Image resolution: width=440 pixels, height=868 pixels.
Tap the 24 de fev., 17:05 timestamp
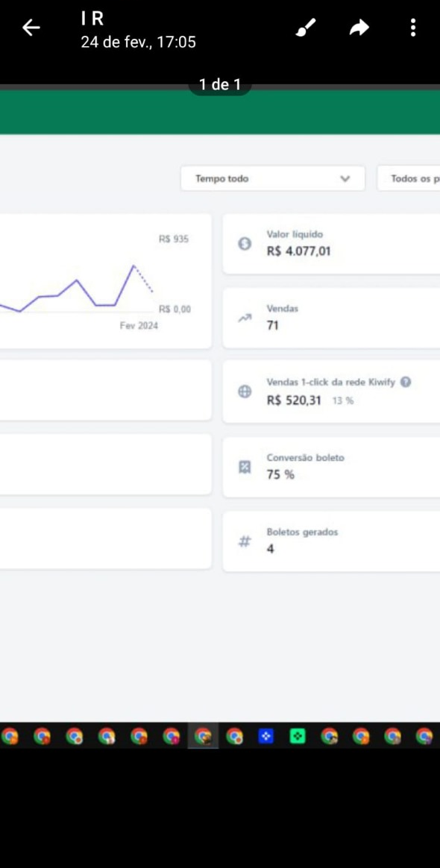click(x=139, y=42)
